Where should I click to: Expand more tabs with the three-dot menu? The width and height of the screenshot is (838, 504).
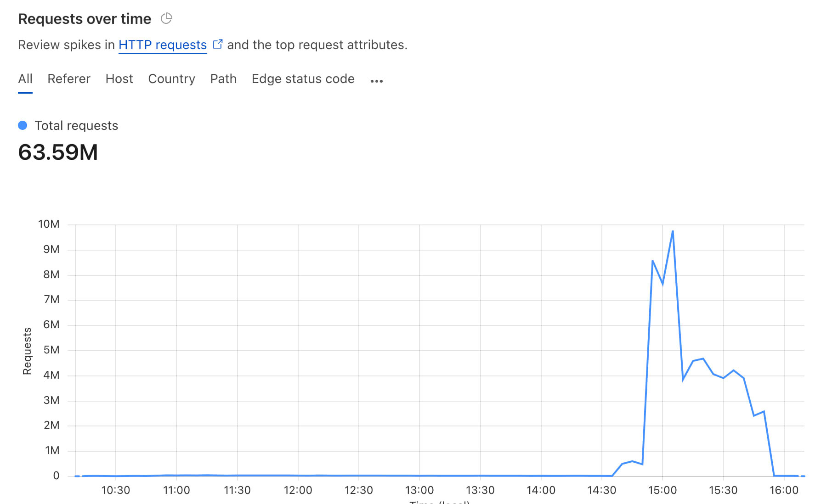[x=377, y=81]
